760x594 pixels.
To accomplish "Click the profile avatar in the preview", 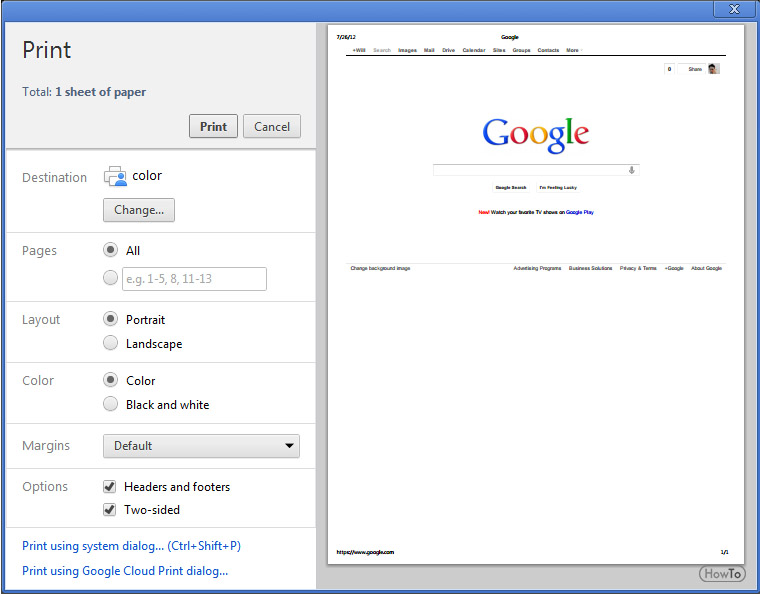I will (x=713, y=69).
